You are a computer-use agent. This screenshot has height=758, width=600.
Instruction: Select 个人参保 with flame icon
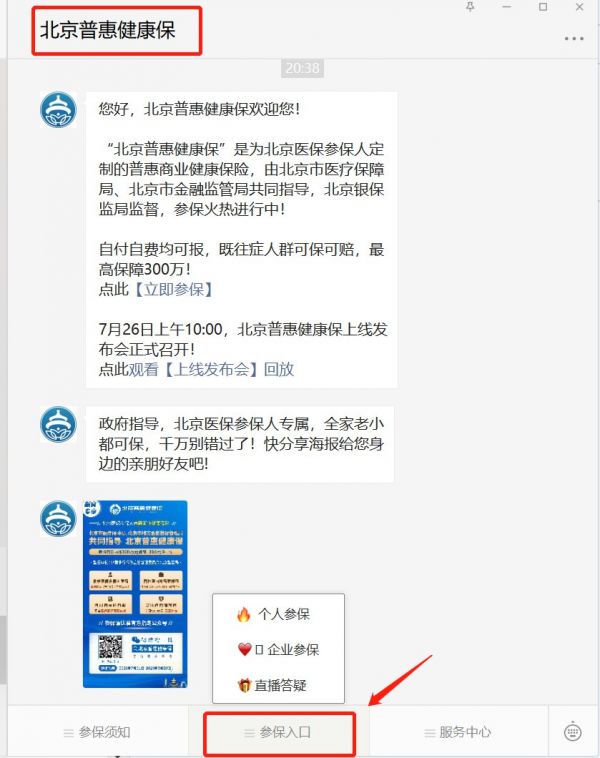(273, 614)
